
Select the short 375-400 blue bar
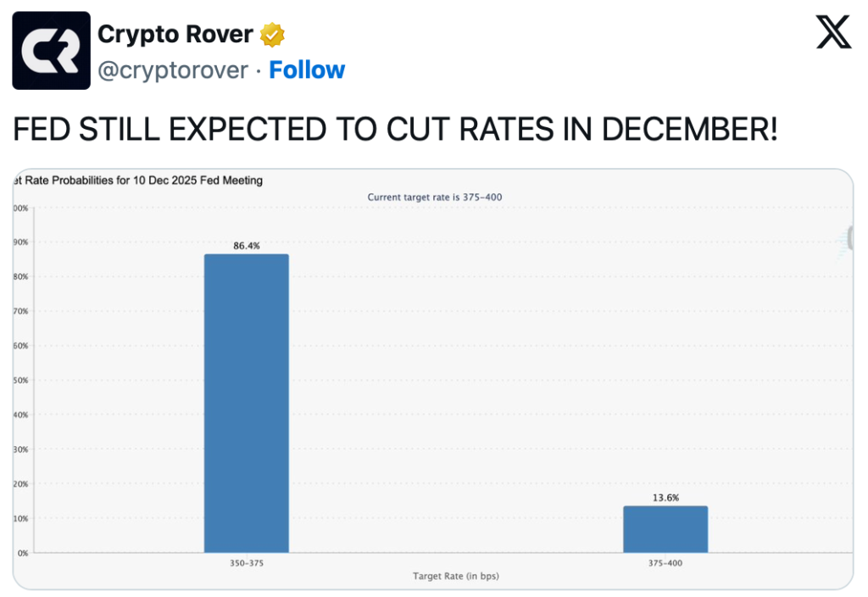click(x=665, y=529)
